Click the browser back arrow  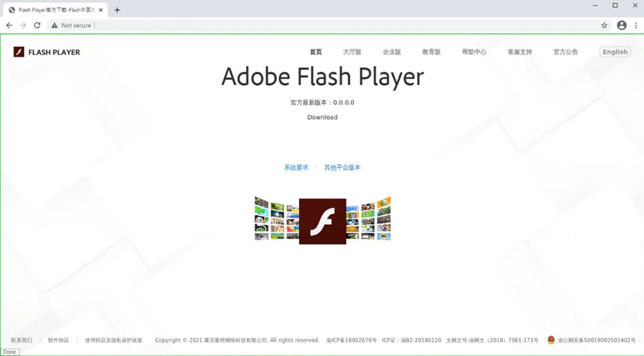click(9, 25)
